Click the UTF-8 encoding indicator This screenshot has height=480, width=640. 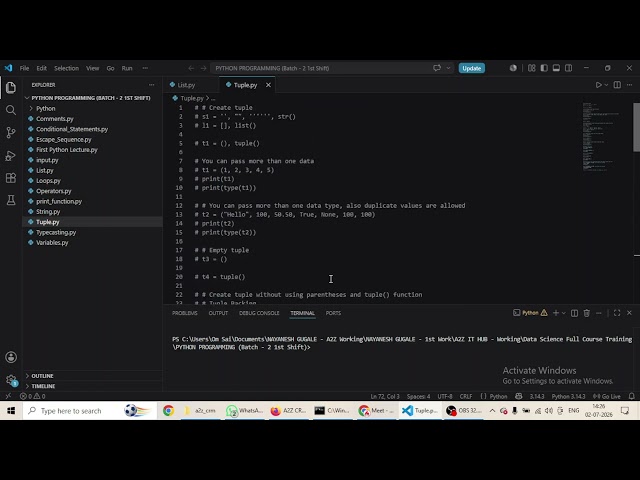445,396
